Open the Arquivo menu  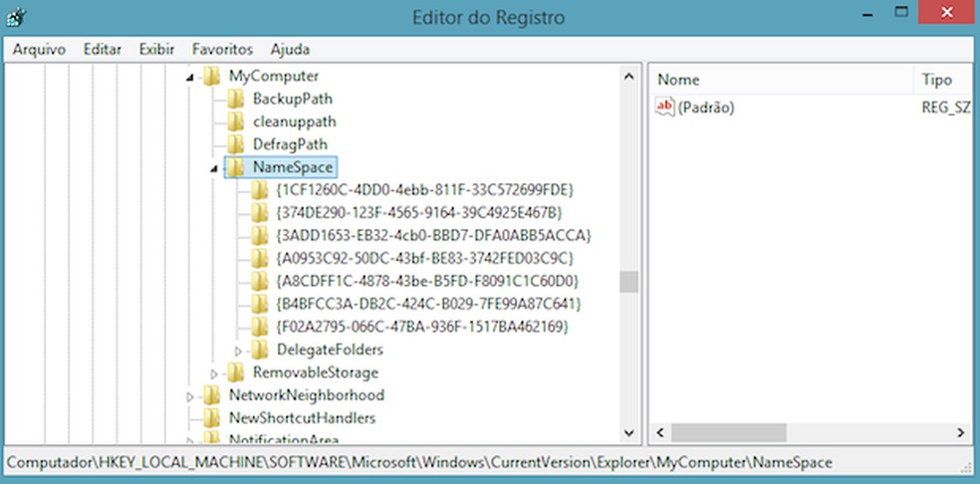coord(39,50)
